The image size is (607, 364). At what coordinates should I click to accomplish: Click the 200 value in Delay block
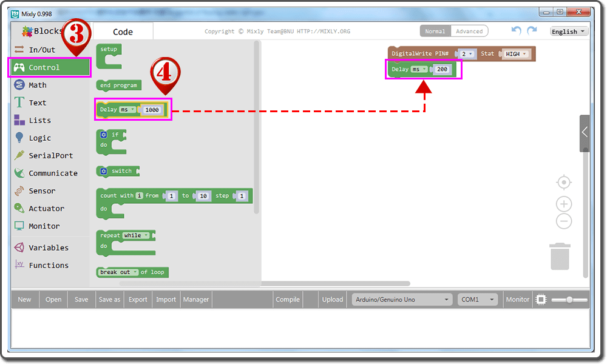tap(442, 69)
